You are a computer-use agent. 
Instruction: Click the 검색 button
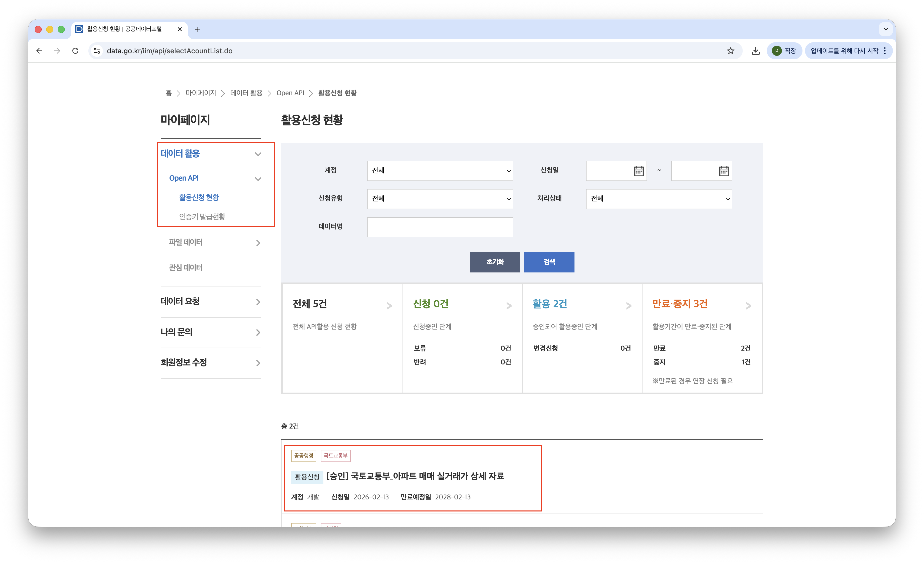point(549,262)
